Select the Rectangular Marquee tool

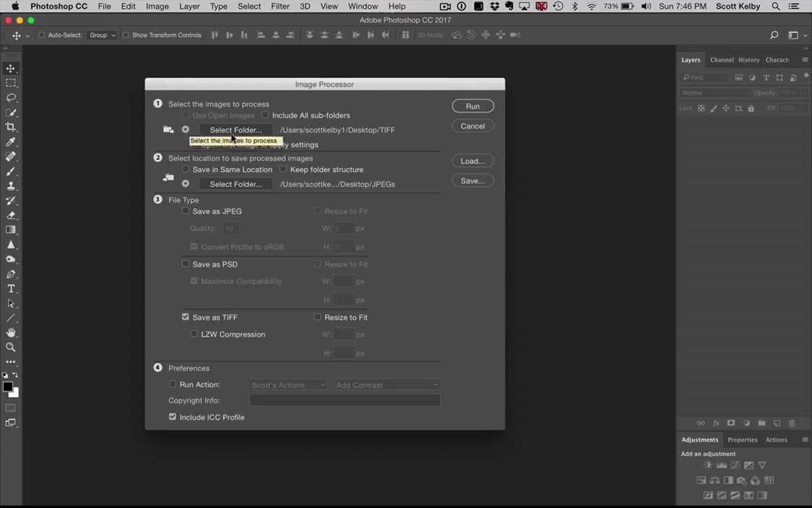(x=11, y=83)
